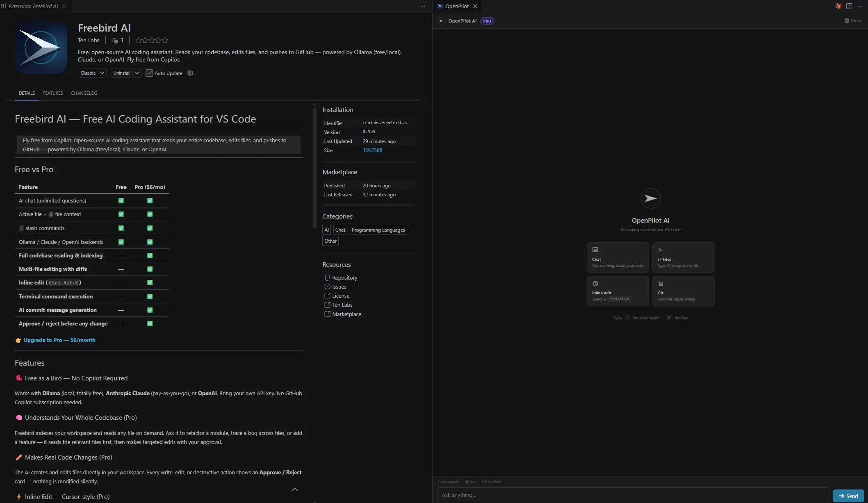Open the Issues resource link
868x503 pixels.
(339, 287)
